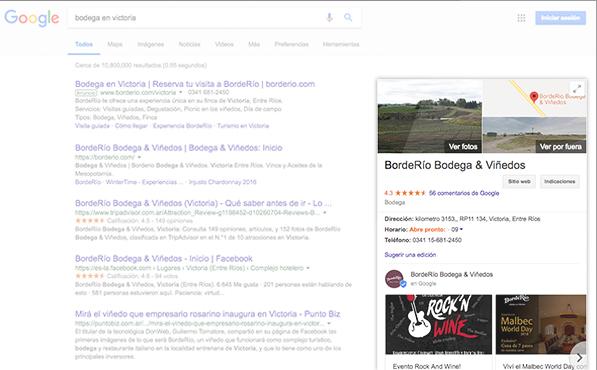597x370 pixels.
Task: Click the Injusto Chardonnay 2016 sitelink
Action: click(222, 182)
